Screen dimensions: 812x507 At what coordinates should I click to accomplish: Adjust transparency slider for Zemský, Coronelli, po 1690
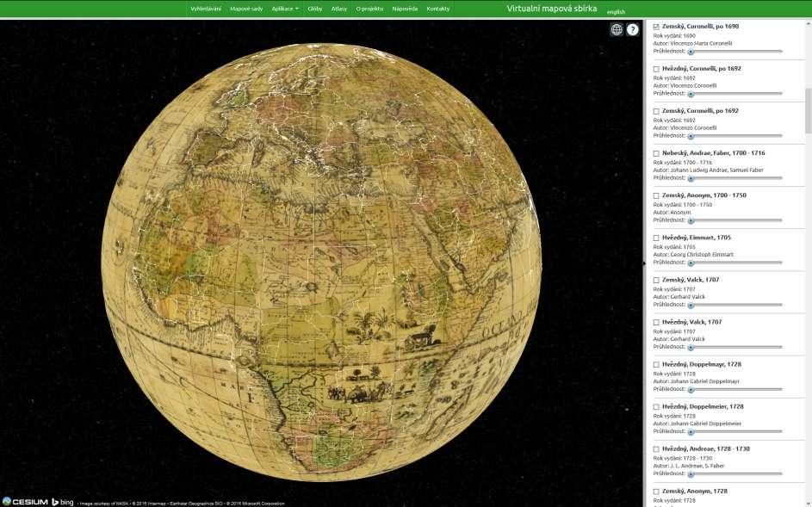[735, 52]
